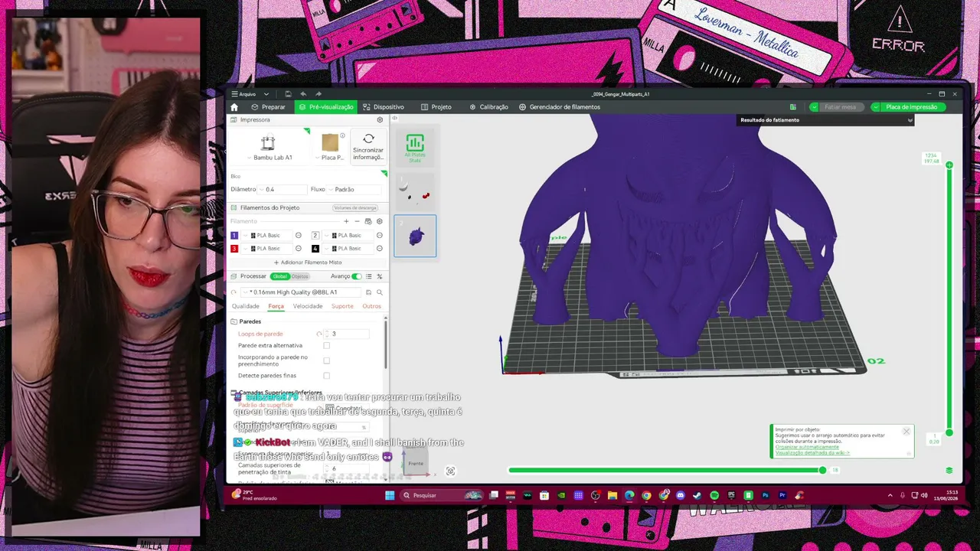Click the Volumes de descarga button
This screenshot has width=980, height=551.
point(355,208)
